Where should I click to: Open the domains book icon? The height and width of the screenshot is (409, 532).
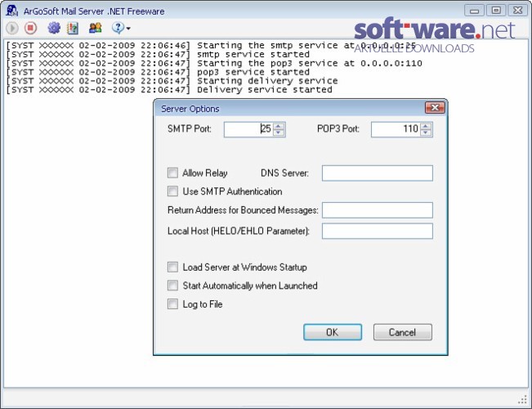[x=73, y=28]
